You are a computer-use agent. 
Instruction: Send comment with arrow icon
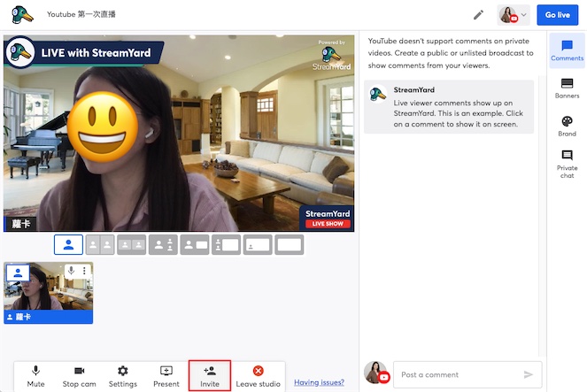529,374
